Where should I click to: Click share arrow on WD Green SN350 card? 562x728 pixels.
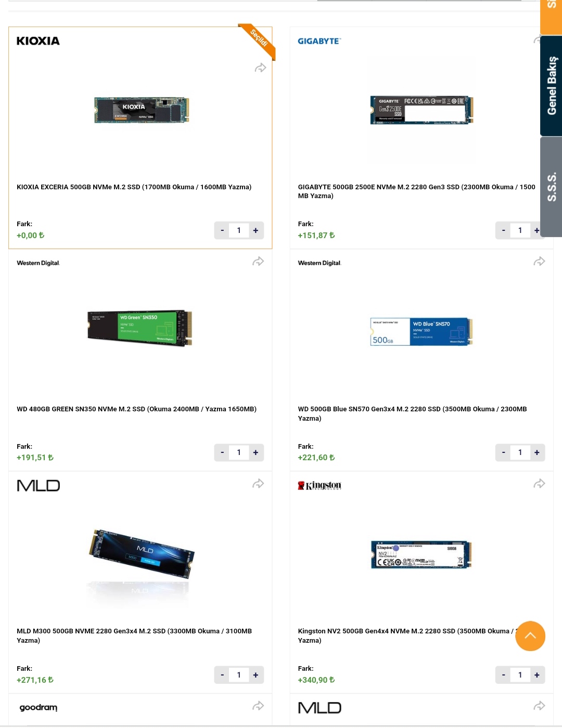pyautogui.click(x=258, y=261)
